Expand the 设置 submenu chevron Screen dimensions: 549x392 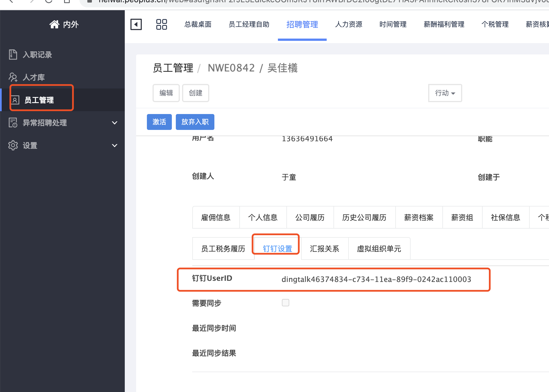(115, 146)
